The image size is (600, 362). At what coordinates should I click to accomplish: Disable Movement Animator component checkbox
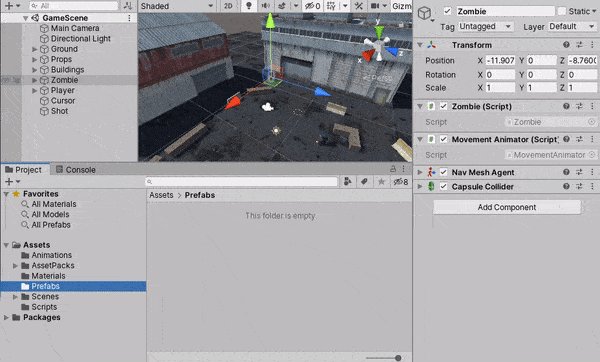(x=443, y=139)
